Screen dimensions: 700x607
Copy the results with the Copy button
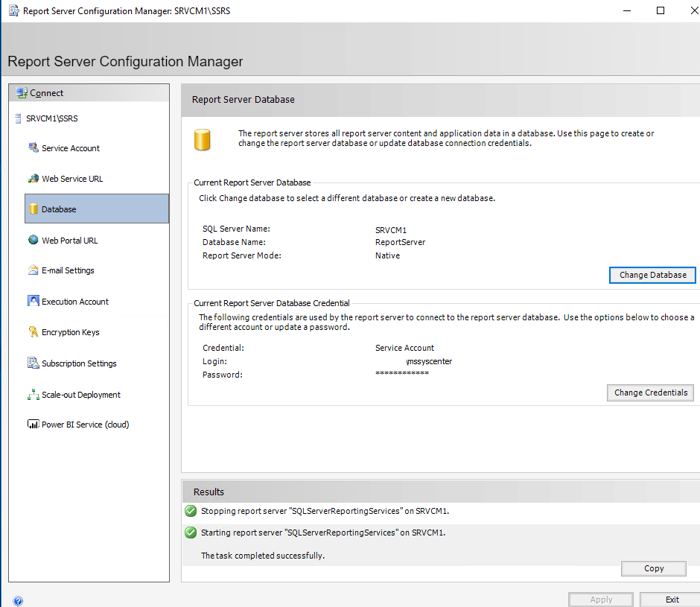point(654,568)
